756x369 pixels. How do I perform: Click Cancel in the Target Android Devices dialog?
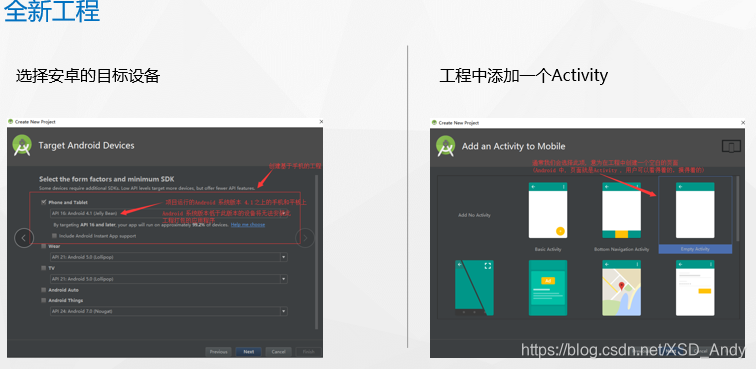click(x=278, y=352)
